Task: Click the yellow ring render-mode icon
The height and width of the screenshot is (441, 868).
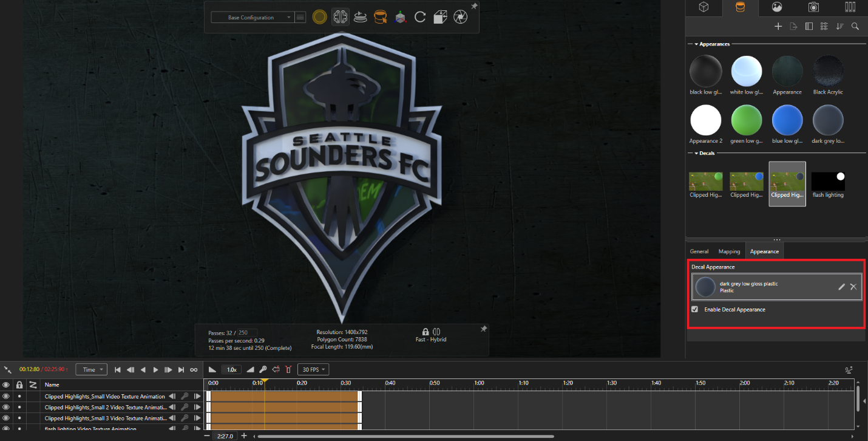Action: 319,17
